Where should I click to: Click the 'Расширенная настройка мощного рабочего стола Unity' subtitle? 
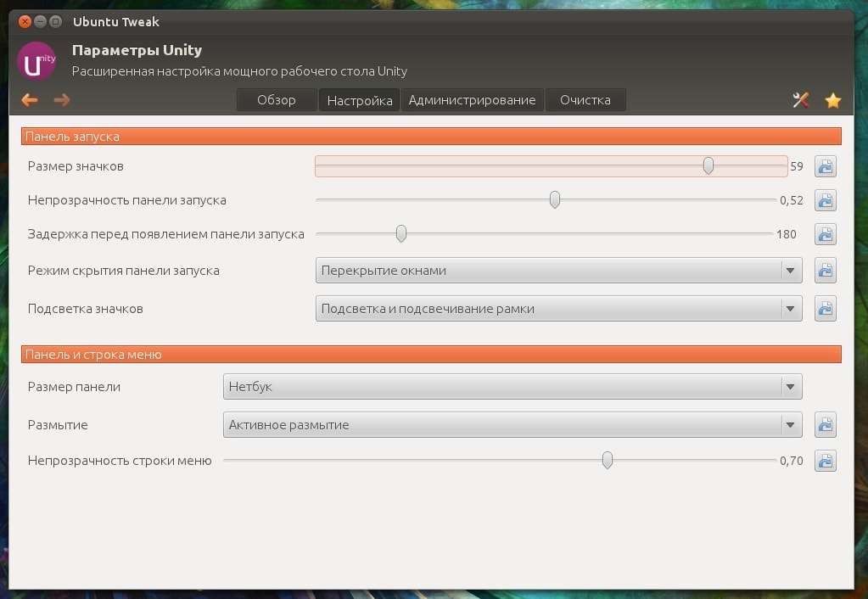tap(239, 71)
